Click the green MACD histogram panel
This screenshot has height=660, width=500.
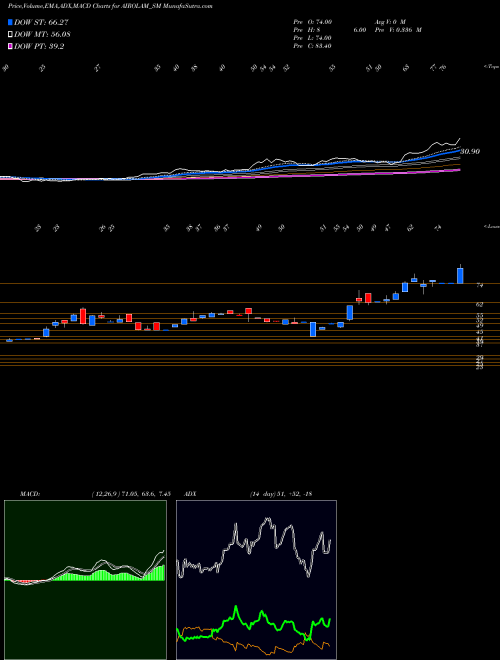(85, 580)
